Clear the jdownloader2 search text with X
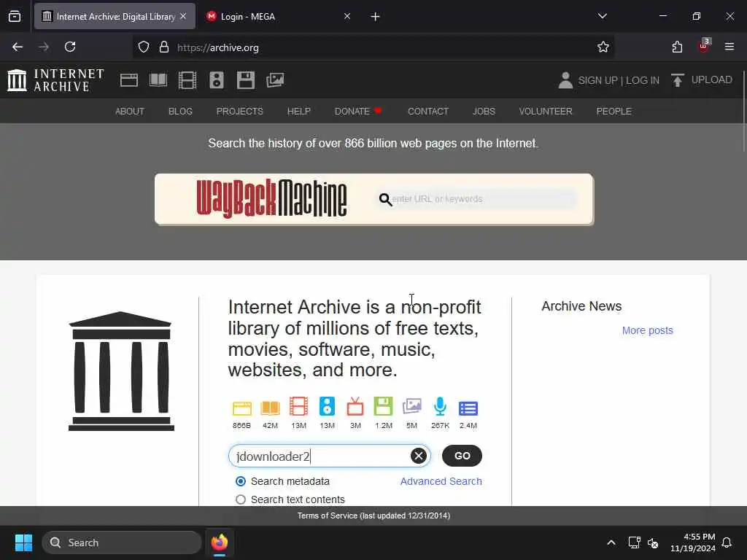This screenshot has width=747, height=560. [x=419, y=456]
